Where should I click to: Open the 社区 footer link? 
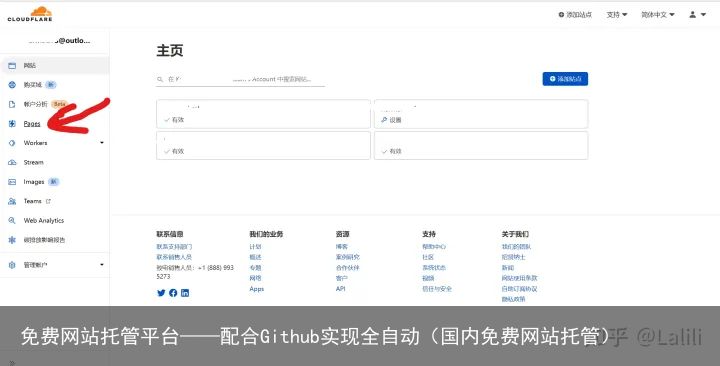coord(428,257)
